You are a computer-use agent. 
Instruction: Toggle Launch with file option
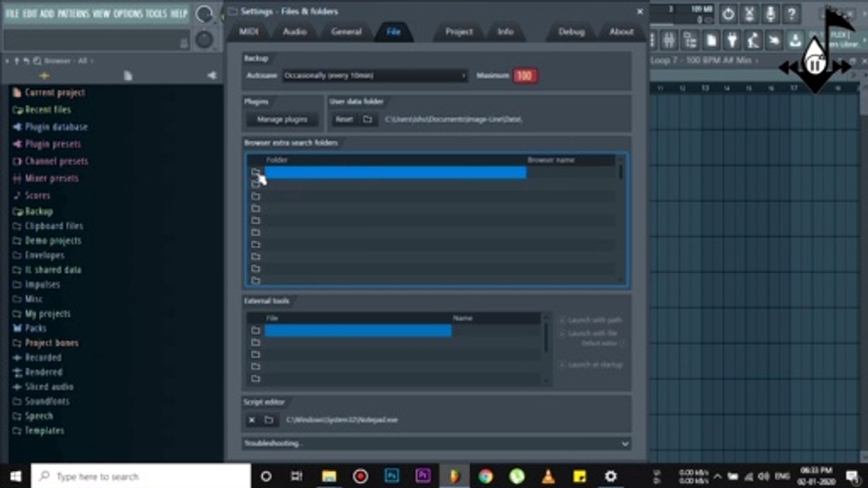tap(589, 333)
